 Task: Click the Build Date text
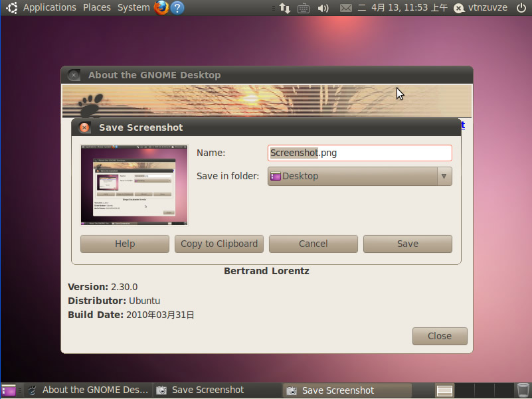(x=131, y=315)
